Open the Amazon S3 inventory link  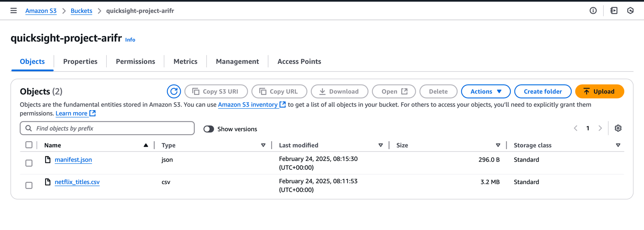pyautogui.click(x=248, y=105)
